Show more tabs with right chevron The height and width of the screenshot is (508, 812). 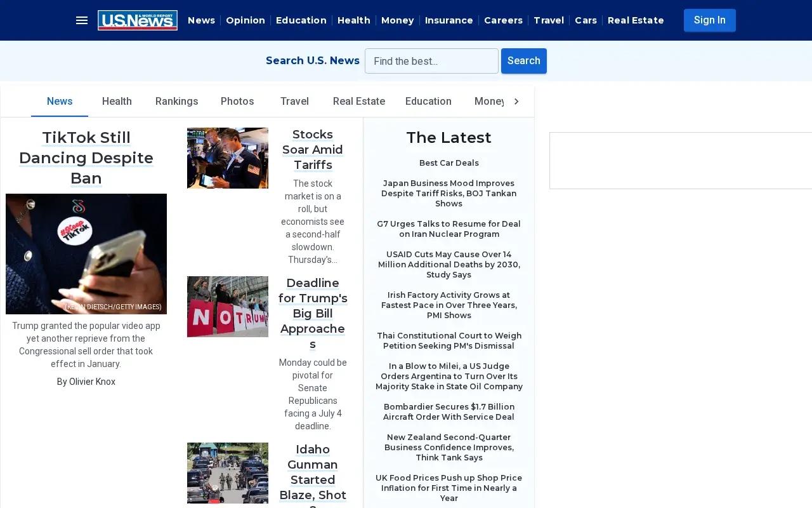pos(516,102)
